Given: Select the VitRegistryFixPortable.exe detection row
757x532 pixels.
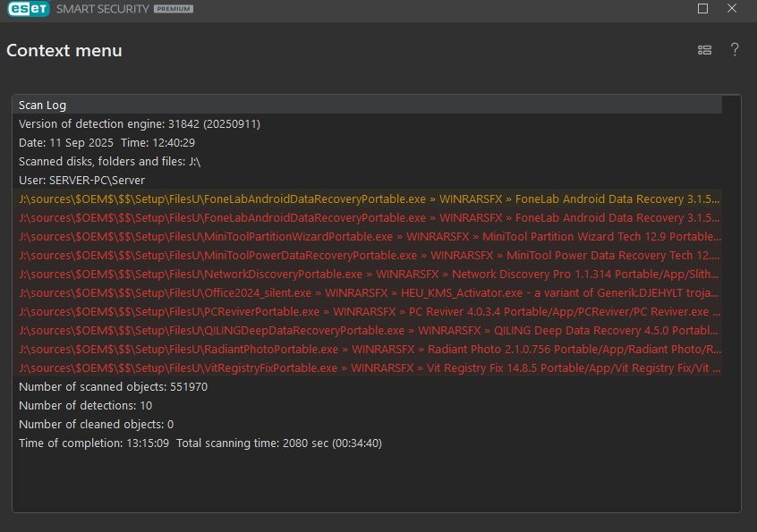Looking at the screenshot, I should tap(368, 368).
